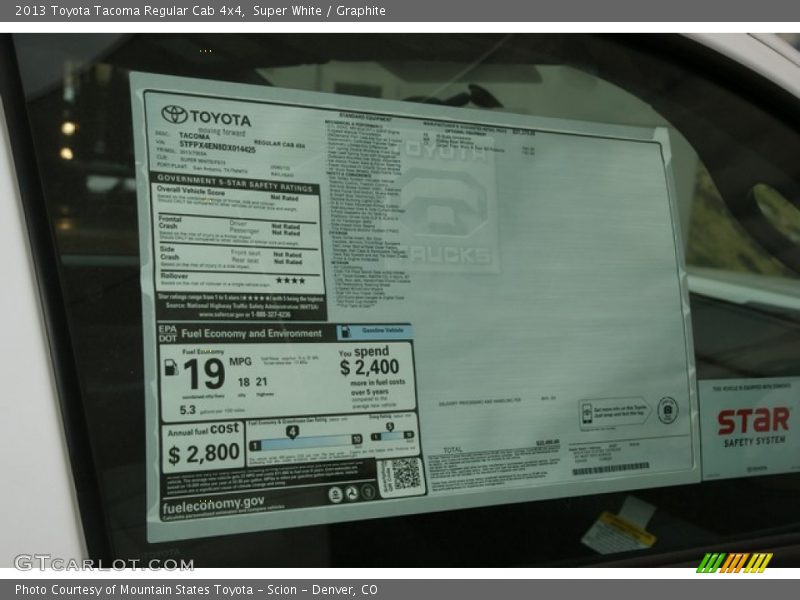Click the 'Frontal Crash' label

(170, 222)
